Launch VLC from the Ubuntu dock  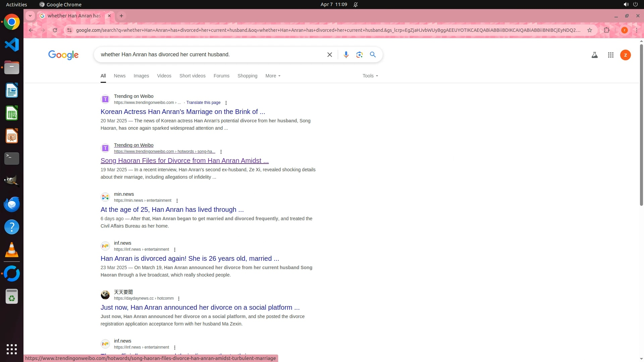[12, 250]
